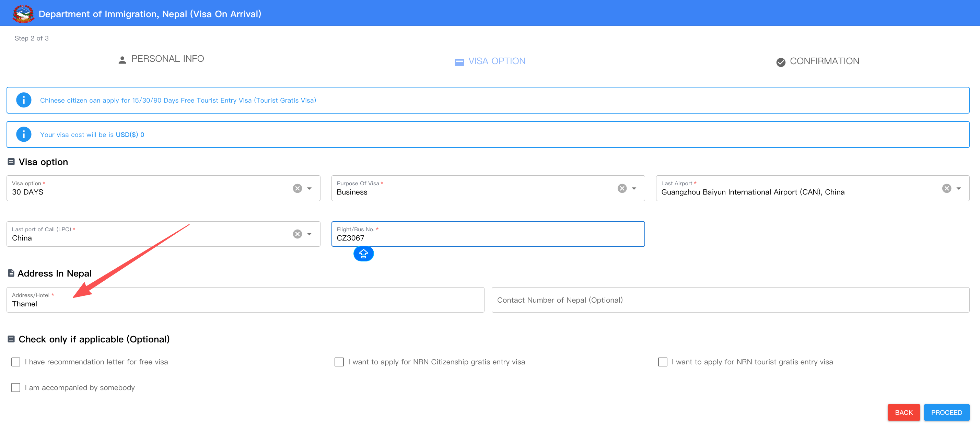
Task: Click the blue upload arrow icon below flight number
Action: coord(363,254)
